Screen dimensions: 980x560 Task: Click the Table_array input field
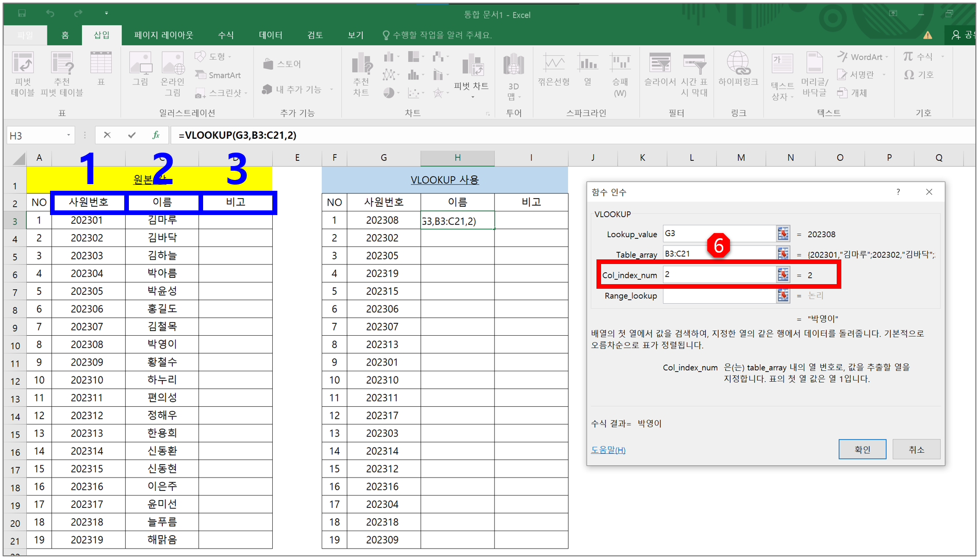[719, 254]
